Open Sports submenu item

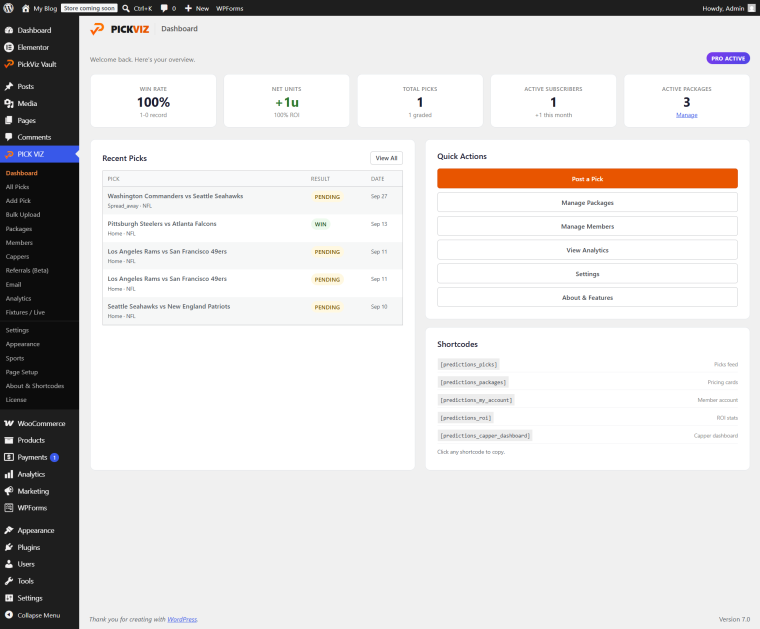coord(15,358)
